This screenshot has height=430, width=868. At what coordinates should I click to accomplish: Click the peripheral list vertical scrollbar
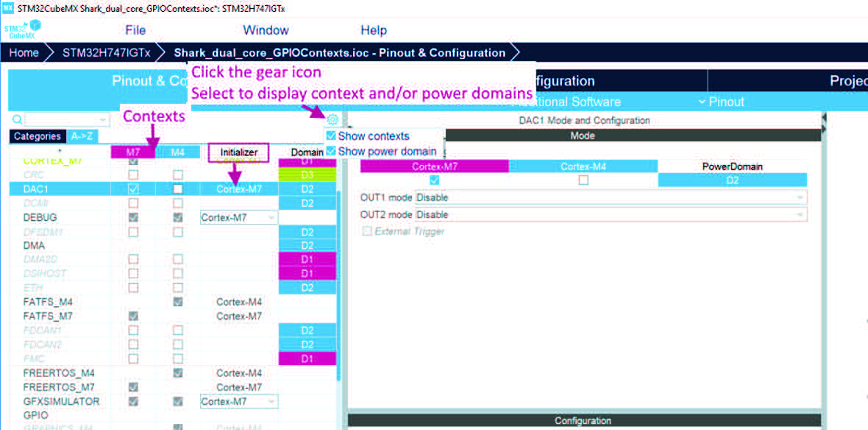tap(339, 286)
